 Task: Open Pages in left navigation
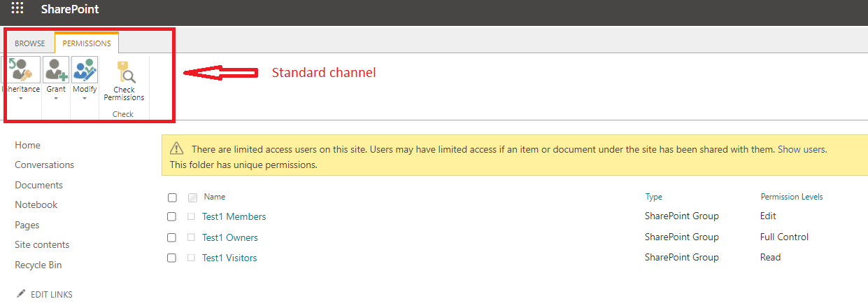(x=27, y=225)
